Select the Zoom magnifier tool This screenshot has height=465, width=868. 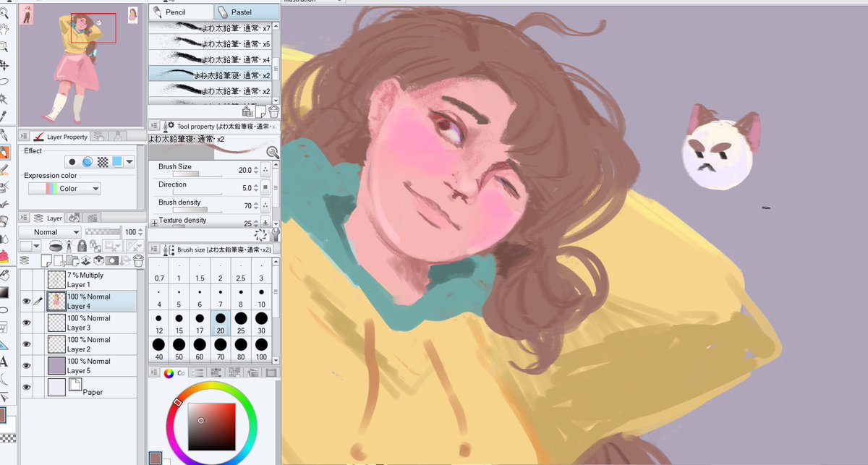[x=4, y=13]
